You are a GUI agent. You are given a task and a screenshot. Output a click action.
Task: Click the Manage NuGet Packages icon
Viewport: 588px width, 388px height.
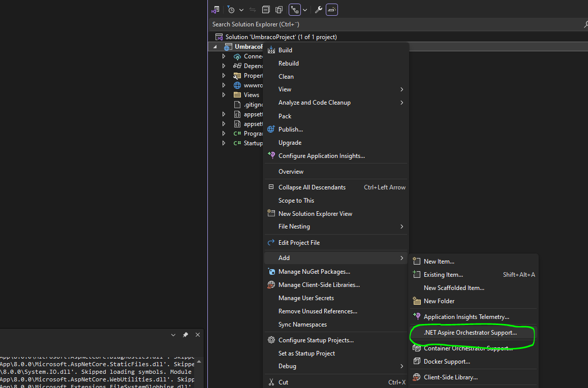(x=271, y=272)
